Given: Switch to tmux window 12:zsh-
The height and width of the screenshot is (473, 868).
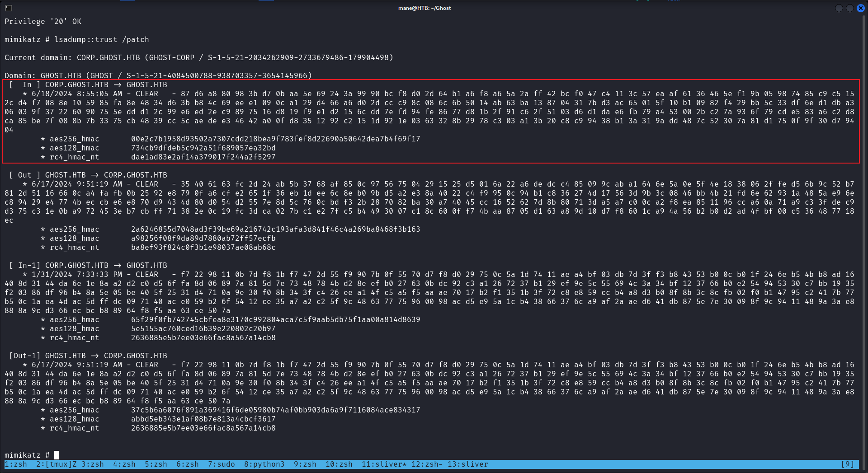Looking at the screenshot, I should pyautogui.click(x=427, y=464).
